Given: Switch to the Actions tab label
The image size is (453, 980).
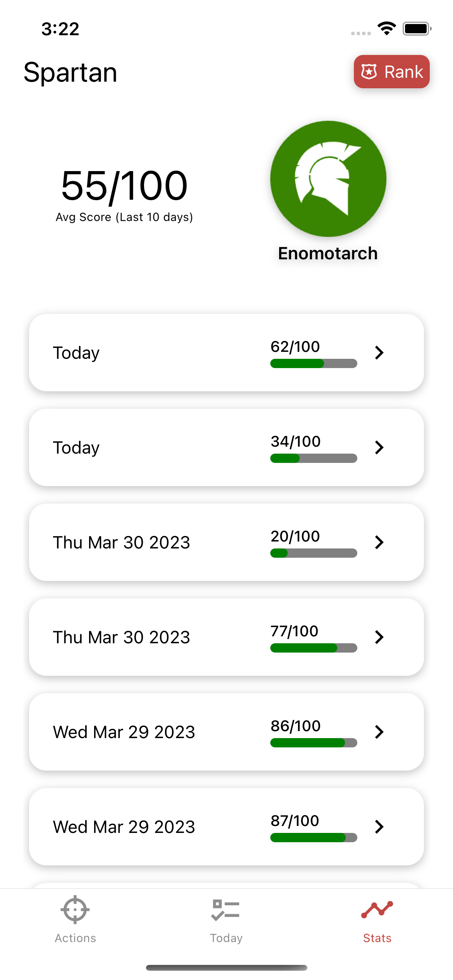Looking at the screenshot, I should pyautogui.click(x=75, y=938).
